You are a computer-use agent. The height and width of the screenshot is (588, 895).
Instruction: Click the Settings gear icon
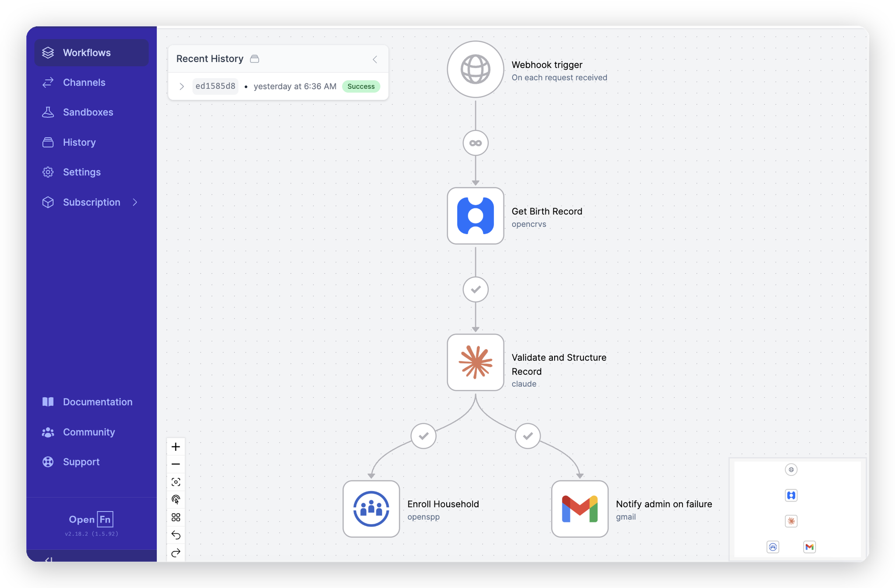tap(48, 172)
